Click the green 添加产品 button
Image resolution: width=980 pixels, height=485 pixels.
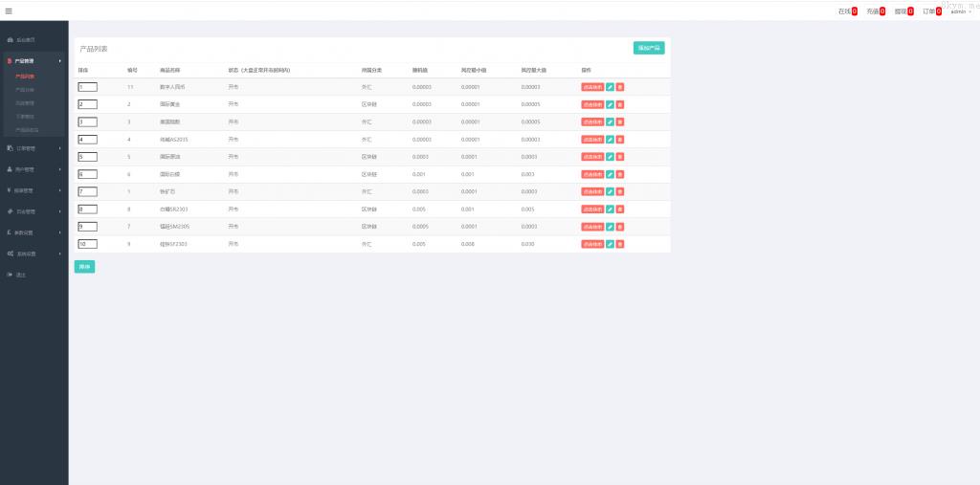pos(649,48)
